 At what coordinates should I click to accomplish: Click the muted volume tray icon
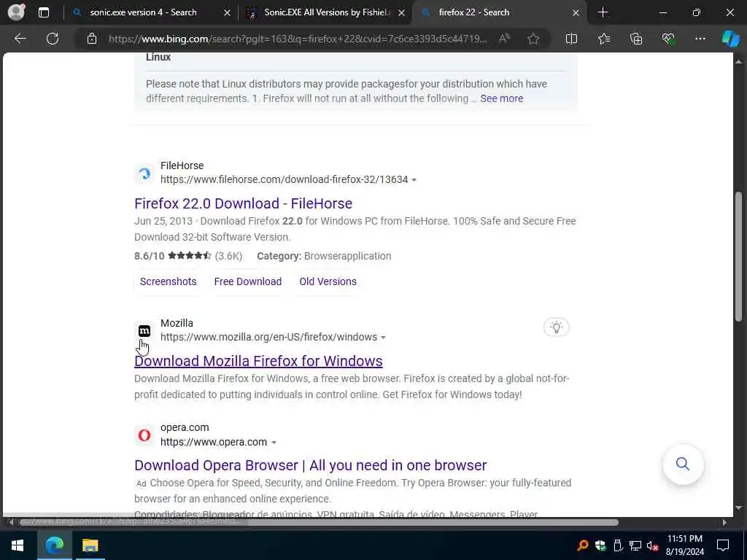[x=652, y=545]
